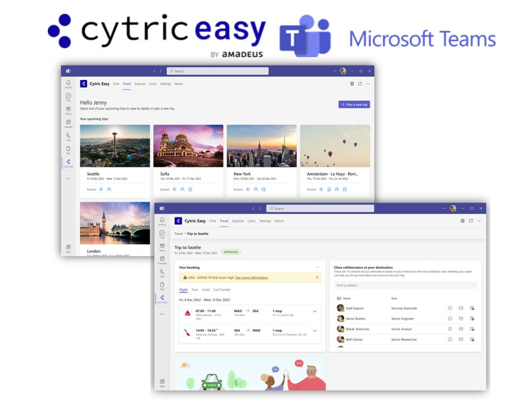Viewport: 532px width, 419px height.
Task: Select Cytric Easy app icon in Hello Jenny sidebar
Action: (x=68, y=163)
